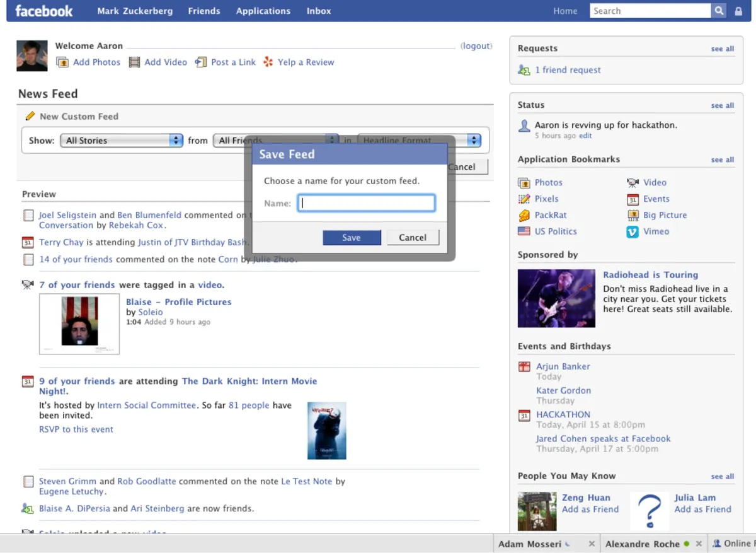This screenshot has height=553, width=756.
Task: Click the Post a Link icon
Action: click(201, 62)
